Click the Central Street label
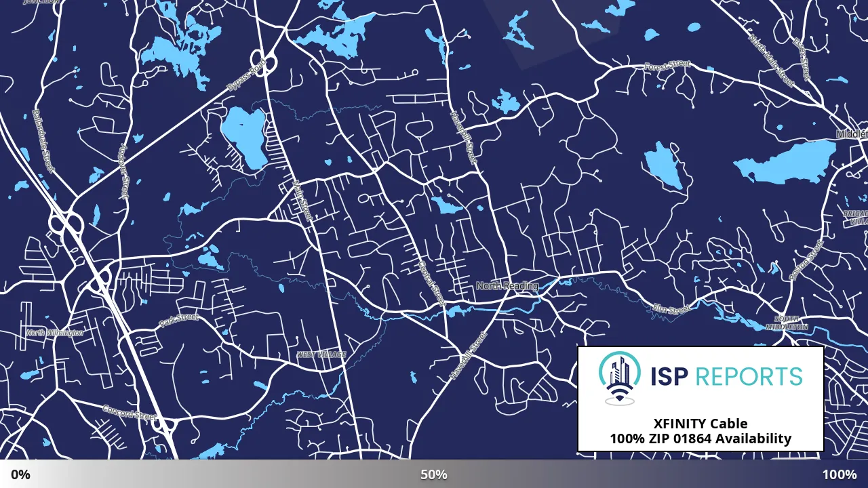This screenshot has width=868, height=488. coord(432,283)
